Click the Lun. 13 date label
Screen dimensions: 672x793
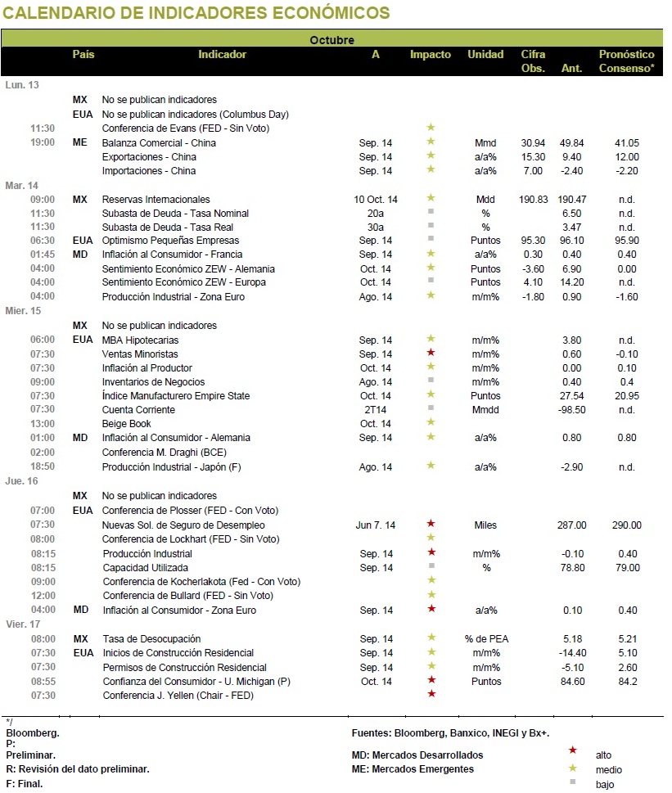coord(22,85)
